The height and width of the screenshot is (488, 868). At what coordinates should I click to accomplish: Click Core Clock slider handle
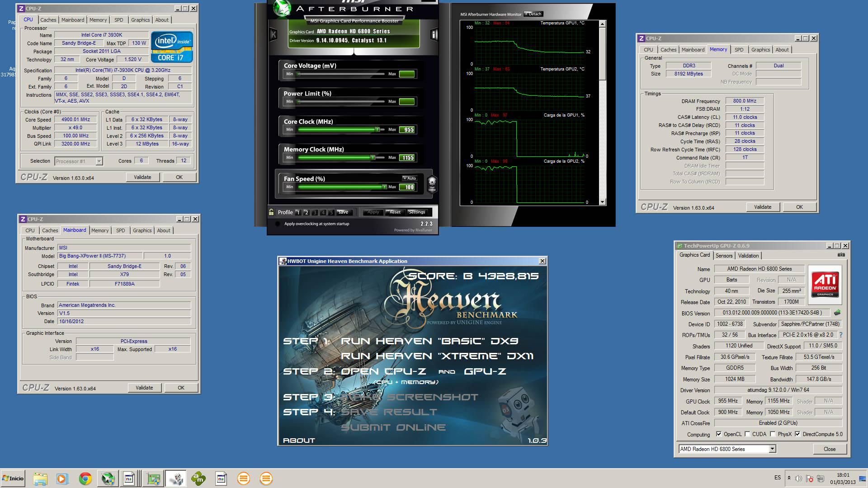[377, 130]
